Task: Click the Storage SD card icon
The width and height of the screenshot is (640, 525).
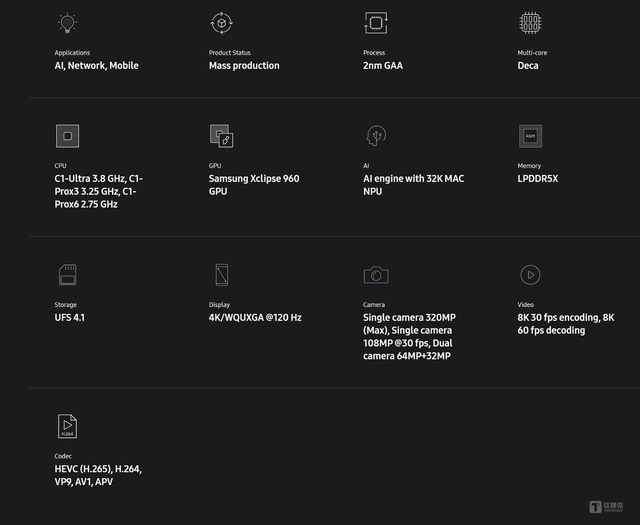Action: click(67, 274)
